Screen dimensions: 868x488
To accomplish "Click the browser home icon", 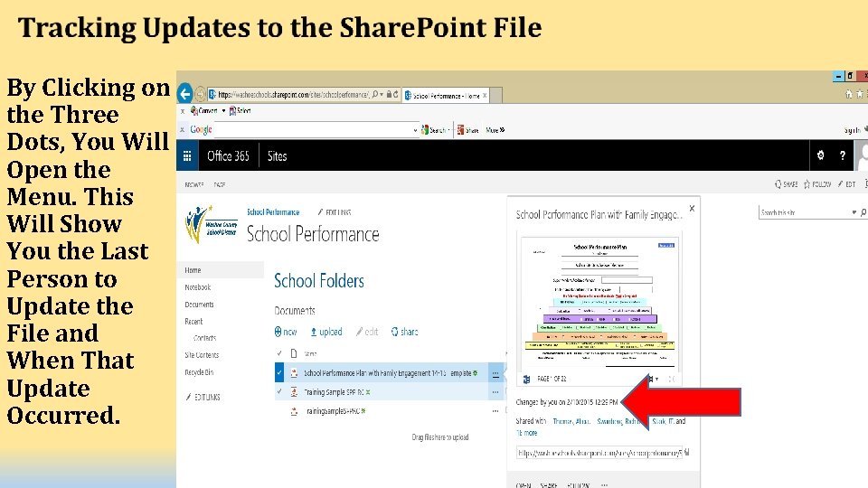I will [849, 95].
